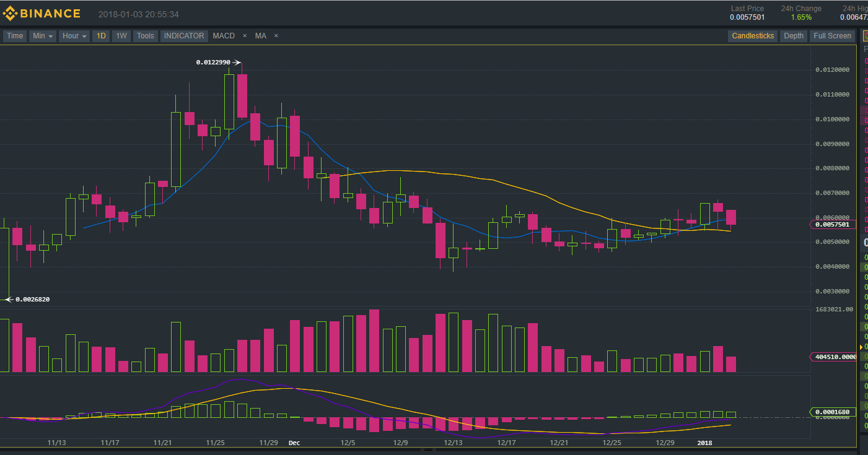Activate Full Screen mode
The image size is (868, 455).
tap(832, 36)
